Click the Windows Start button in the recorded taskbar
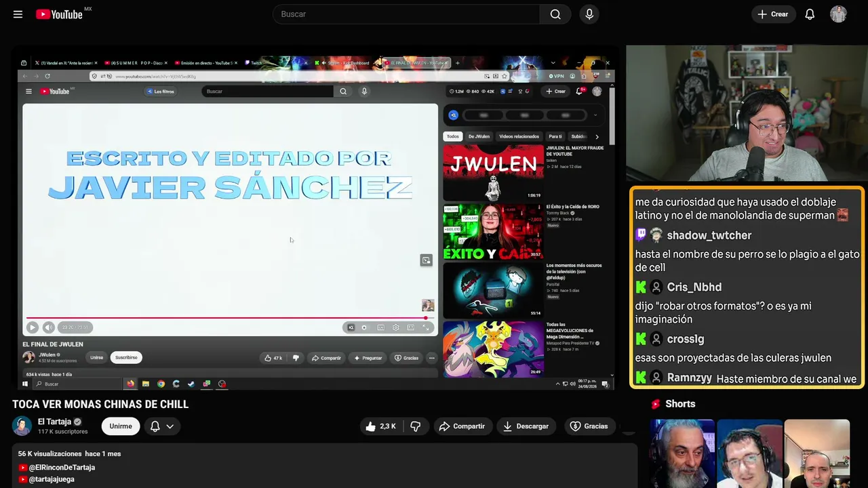This screenshot has width=868, height=488. tap(25, 384)
